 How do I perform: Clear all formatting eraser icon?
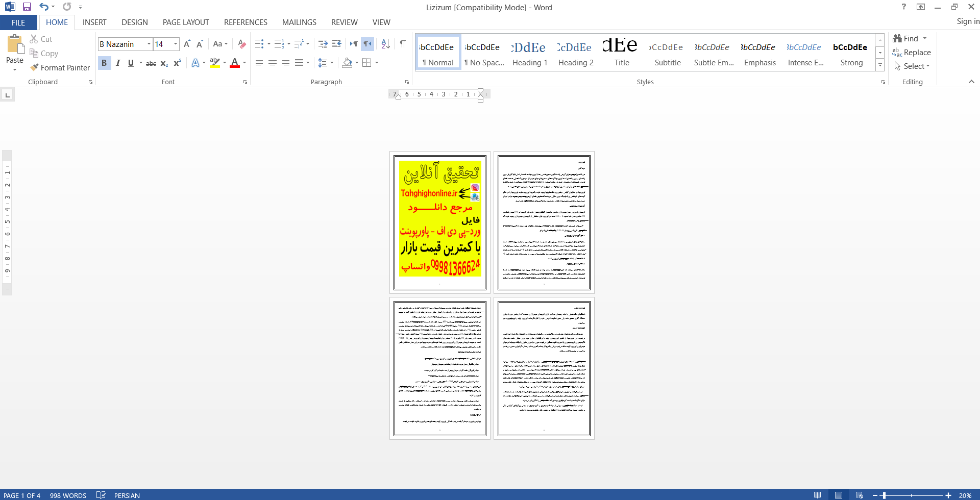point(242,44)
